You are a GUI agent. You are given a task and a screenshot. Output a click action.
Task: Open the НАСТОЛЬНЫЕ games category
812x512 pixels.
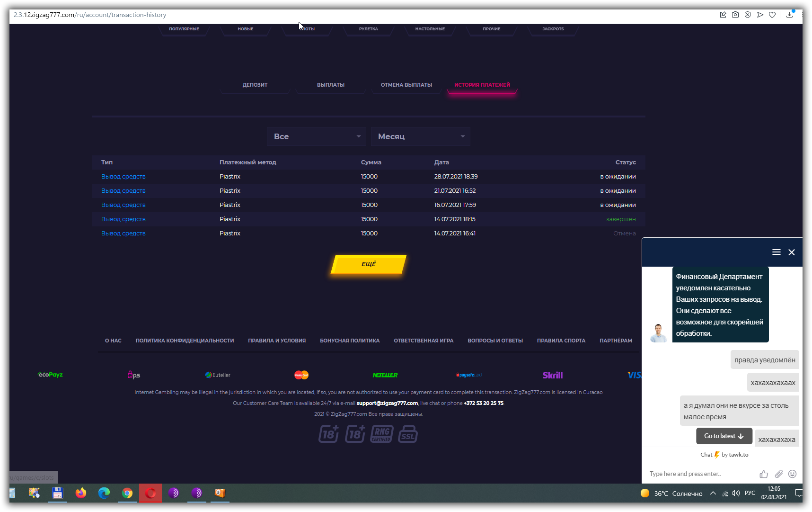(x=430, y=29)
